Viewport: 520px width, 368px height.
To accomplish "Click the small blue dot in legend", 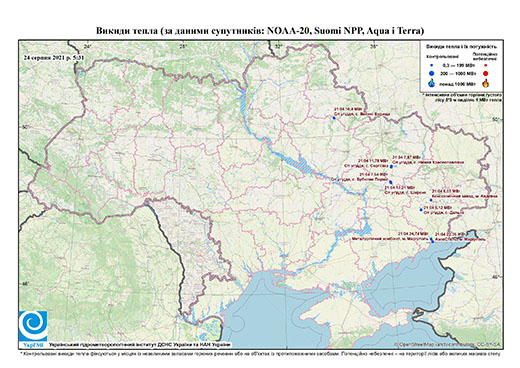I will coord(432,66).
